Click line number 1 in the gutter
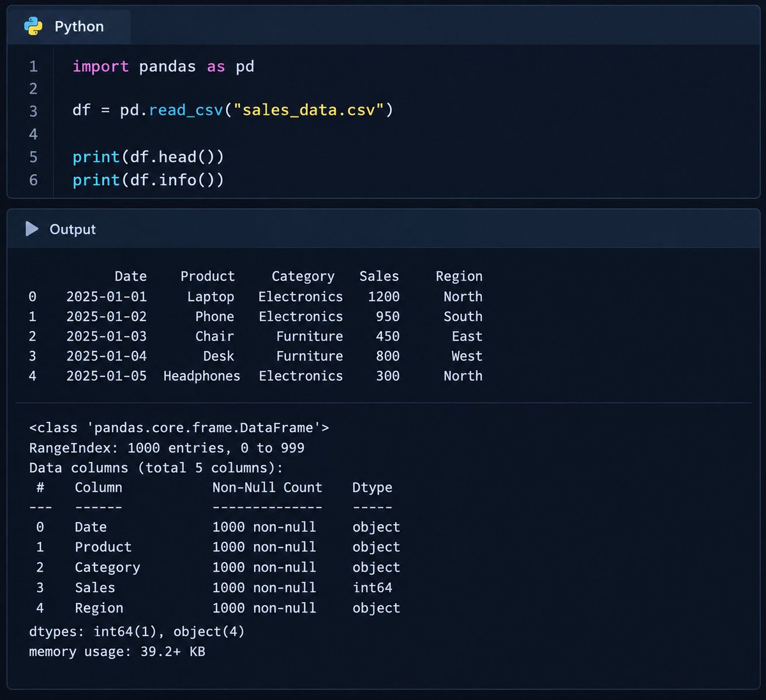The image size is (766, 700). [x=33, y=66]
